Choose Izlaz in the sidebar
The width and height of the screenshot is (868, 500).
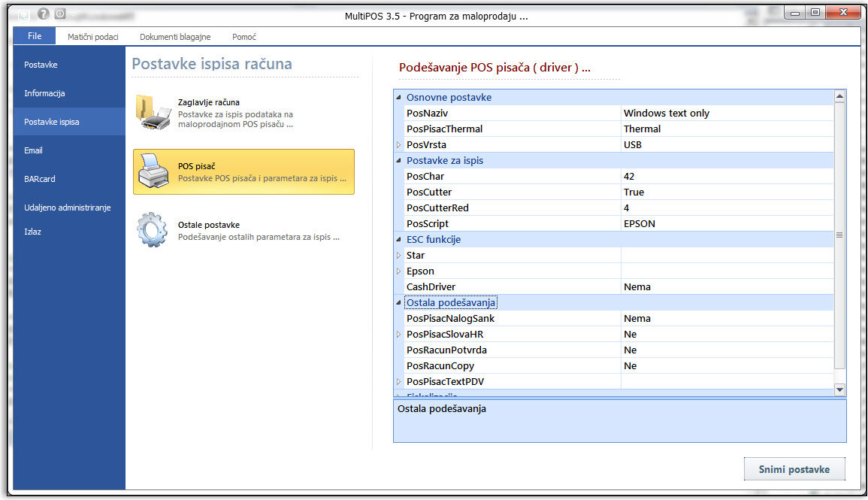tap(69, 232)
